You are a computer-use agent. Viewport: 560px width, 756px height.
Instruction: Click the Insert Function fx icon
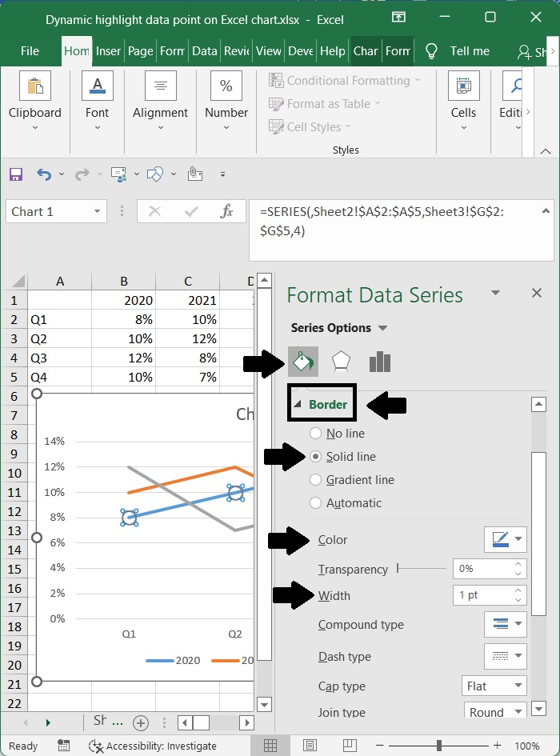(x=227, y=212)
